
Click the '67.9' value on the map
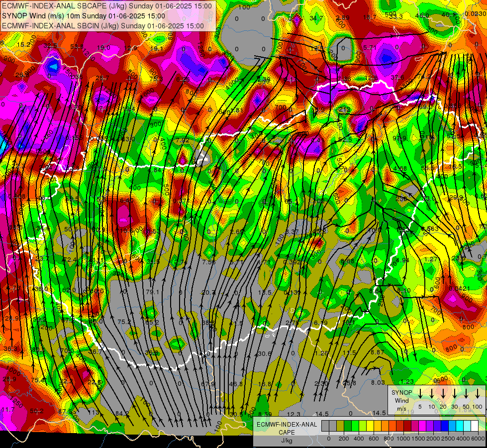(208, 384)
